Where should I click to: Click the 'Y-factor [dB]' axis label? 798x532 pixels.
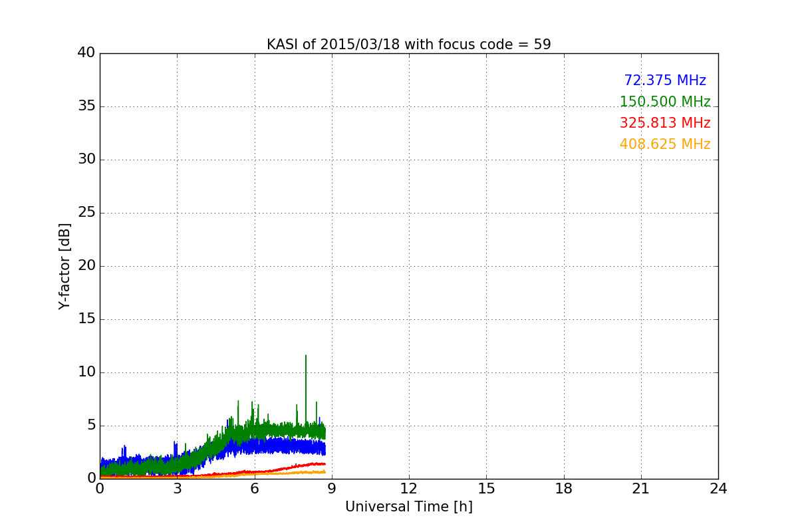pos(65,266)
